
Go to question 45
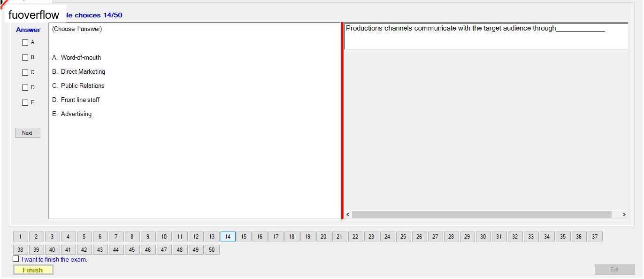tap(132, 250)
